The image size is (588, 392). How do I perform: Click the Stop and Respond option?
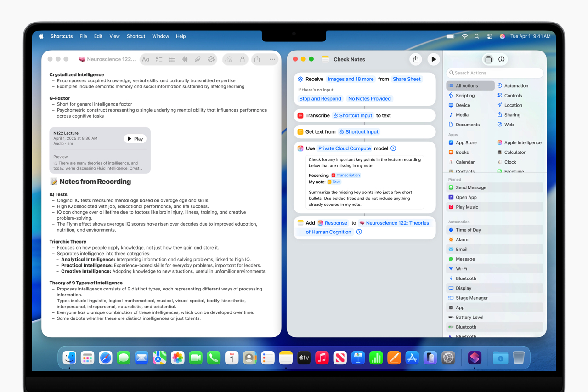[320, 99]
